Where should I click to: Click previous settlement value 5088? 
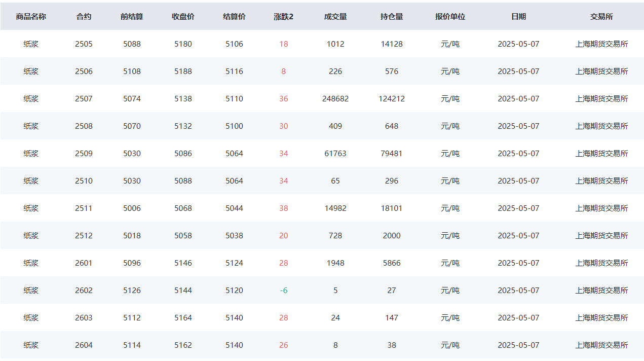[x=132, y=44]
